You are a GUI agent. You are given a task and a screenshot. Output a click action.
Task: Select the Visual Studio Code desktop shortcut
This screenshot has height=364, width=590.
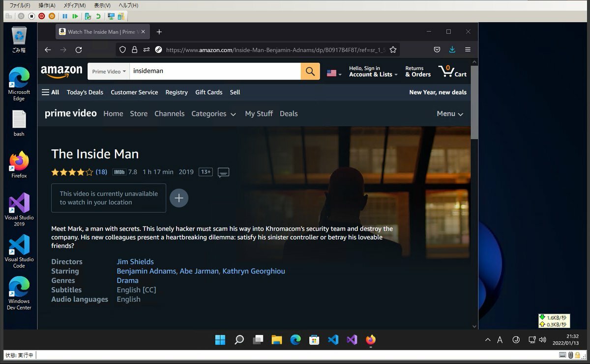19,252
